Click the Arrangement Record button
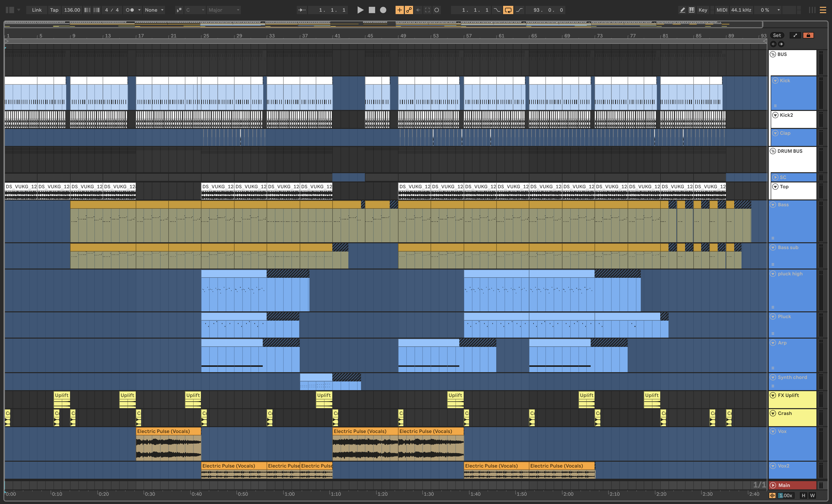Viewport: 832px width, 504px height. tap(383, 10)
